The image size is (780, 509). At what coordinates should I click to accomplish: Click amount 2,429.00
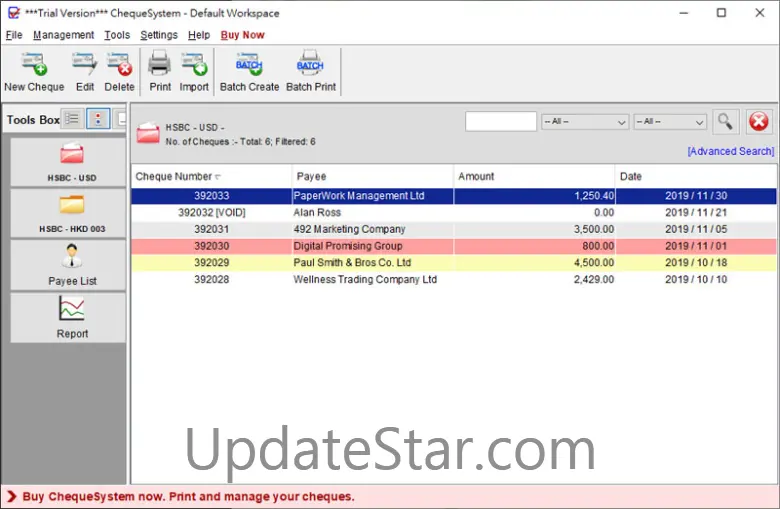594,279
